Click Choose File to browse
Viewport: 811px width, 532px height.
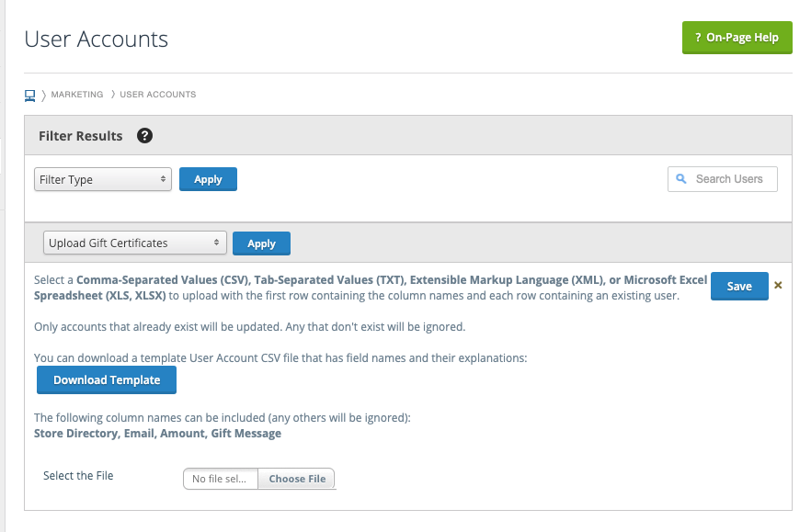click(297, 479)
